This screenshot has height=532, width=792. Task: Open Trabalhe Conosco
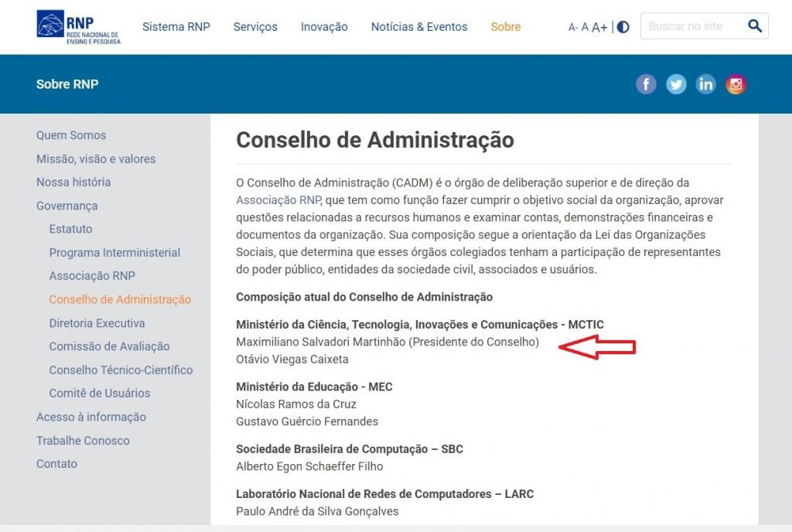[x=83, y=441]
